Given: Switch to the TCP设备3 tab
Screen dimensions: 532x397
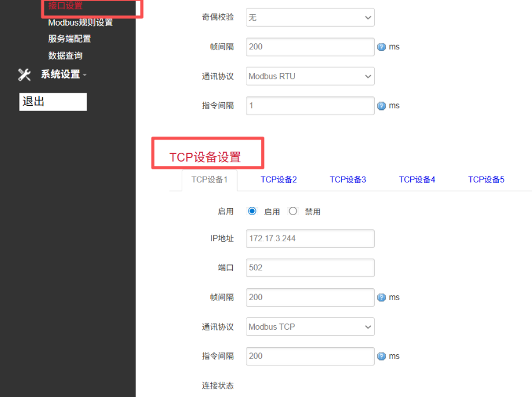Looking at the screenshot, I should click(x=348, y=179).
